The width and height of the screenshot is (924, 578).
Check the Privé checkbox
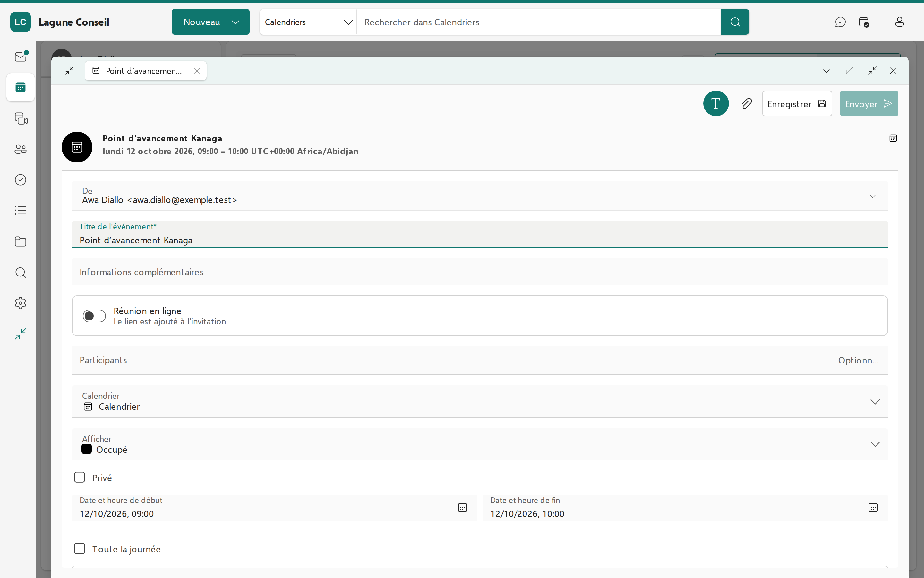[80, 477]
